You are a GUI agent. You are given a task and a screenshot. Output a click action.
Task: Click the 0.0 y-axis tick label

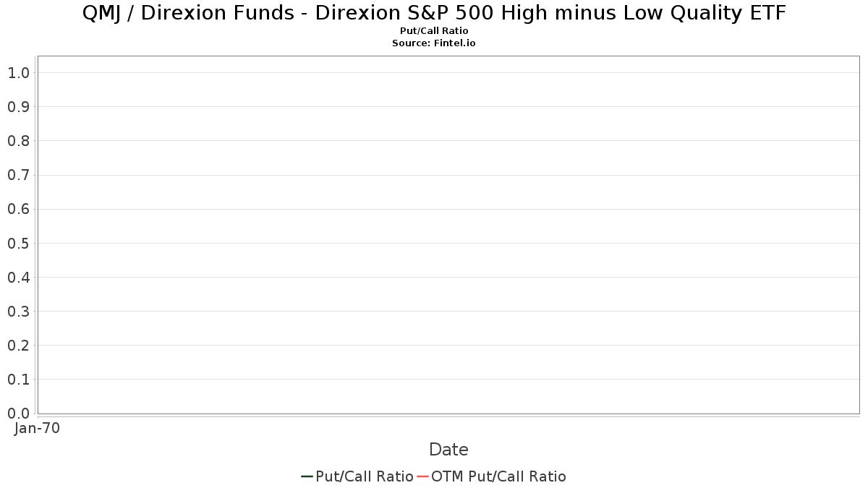click(x=18, y=414)
